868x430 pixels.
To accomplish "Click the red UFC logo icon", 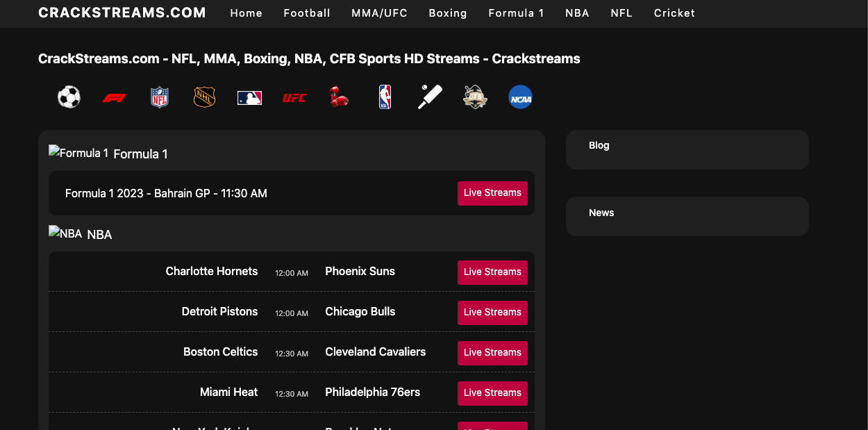I will [x=294, y=98].
